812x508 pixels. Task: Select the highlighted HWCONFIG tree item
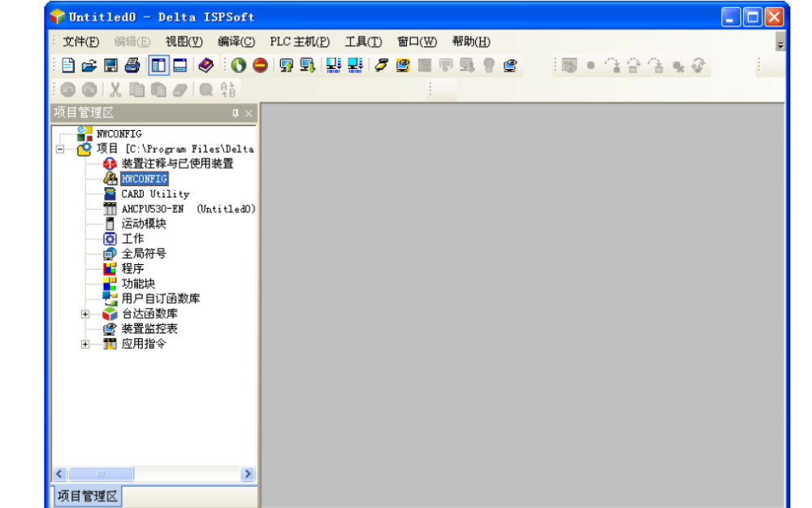click(x=145, y=179)
